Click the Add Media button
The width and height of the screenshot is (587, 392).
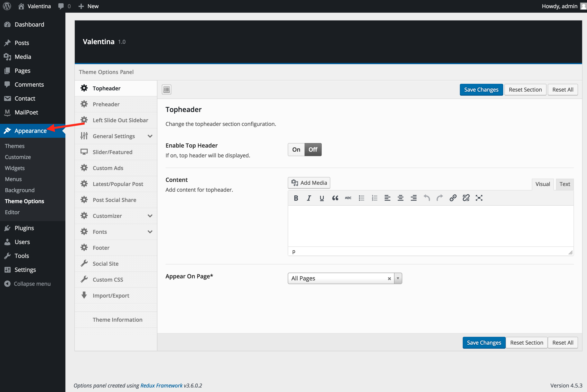pos(309,183)
